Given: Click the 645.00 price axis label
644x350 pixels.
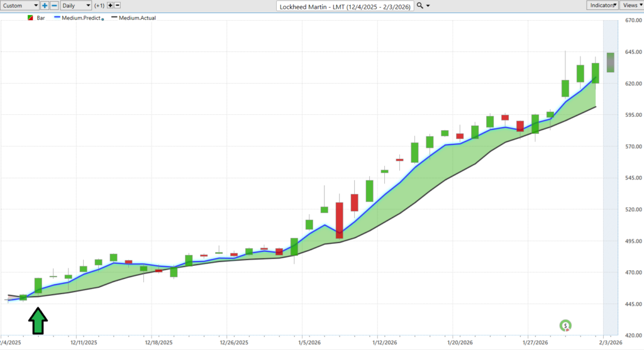Looking at the screenshot, I should tap(633, 52).
